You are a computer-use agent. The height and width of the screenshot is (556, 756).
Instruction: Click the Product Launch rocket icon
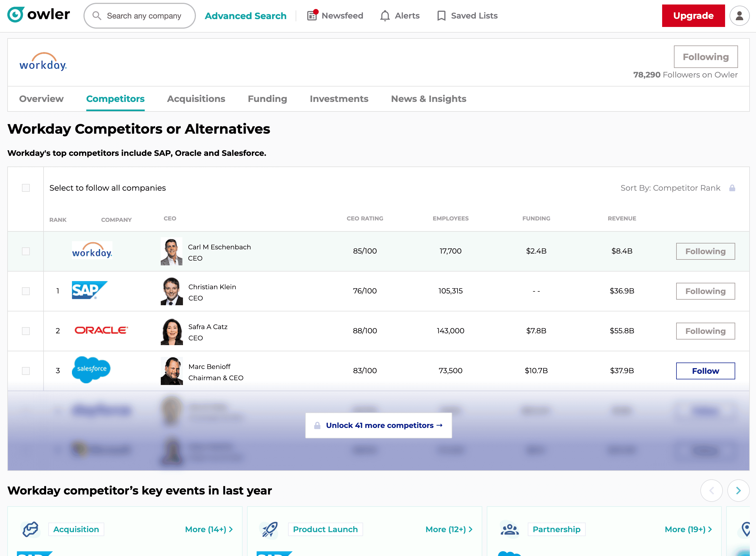point(270,529)
